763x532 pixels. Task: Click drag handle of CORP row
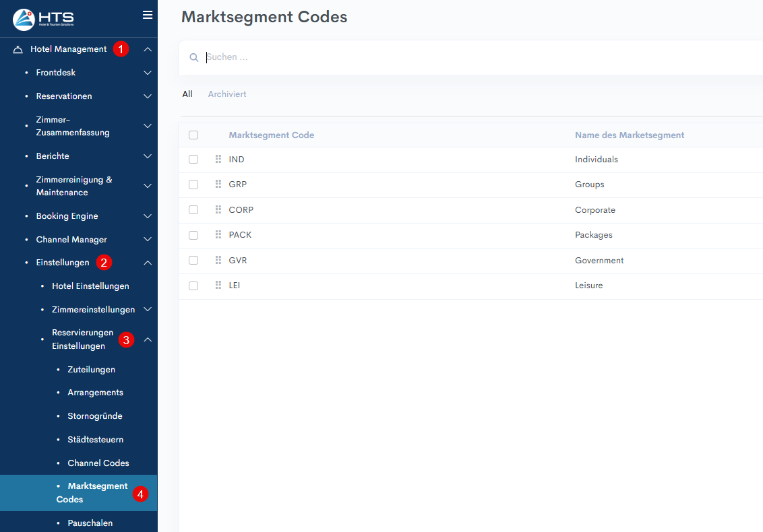click(x=218, y=209)
